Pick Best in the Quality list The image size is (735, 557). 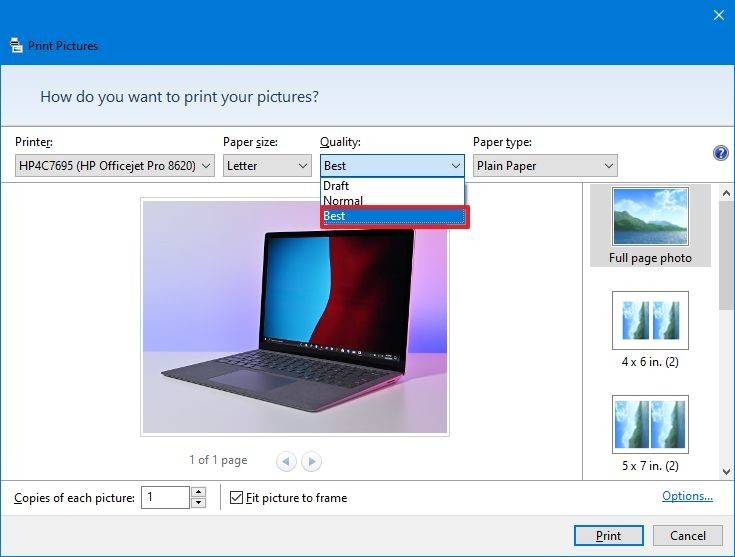(392, 216)
